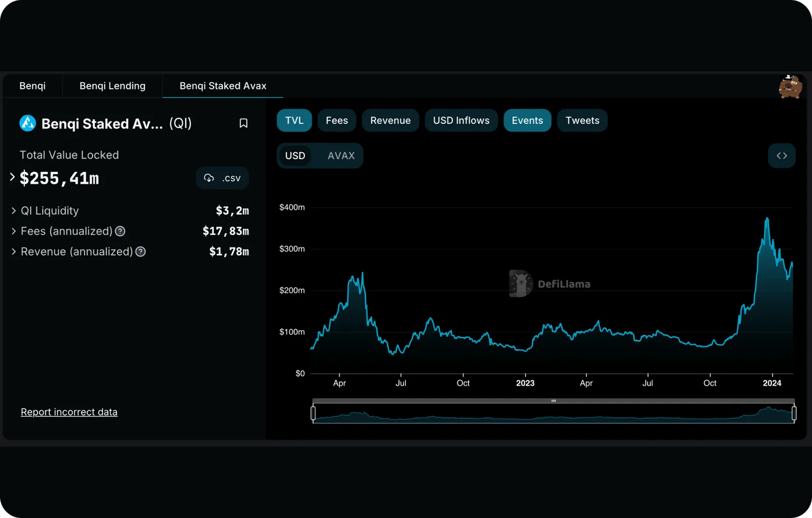Screen dimensions: 812x518
Task: Click the cloud download icon for .csv
Action: coord(209,178)
